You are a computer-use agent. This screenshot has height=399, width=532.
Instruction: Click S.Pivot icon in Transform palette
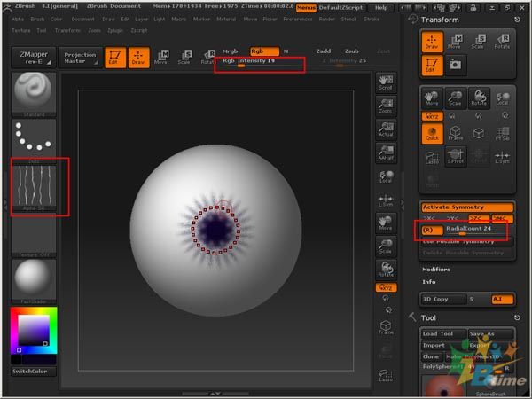point(455,157)
